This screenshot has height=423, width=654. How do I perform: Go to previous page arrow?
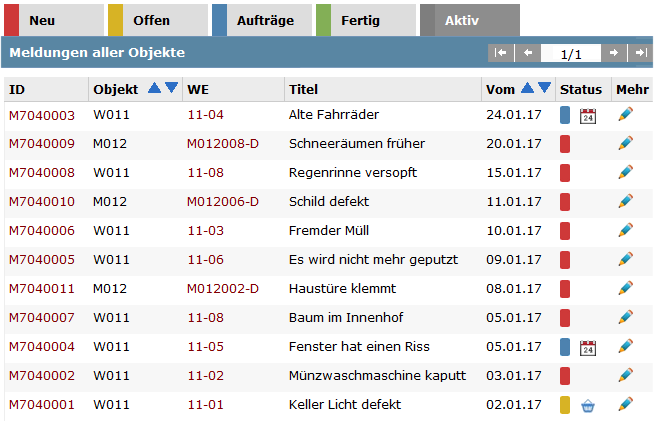tap(527, 53)
